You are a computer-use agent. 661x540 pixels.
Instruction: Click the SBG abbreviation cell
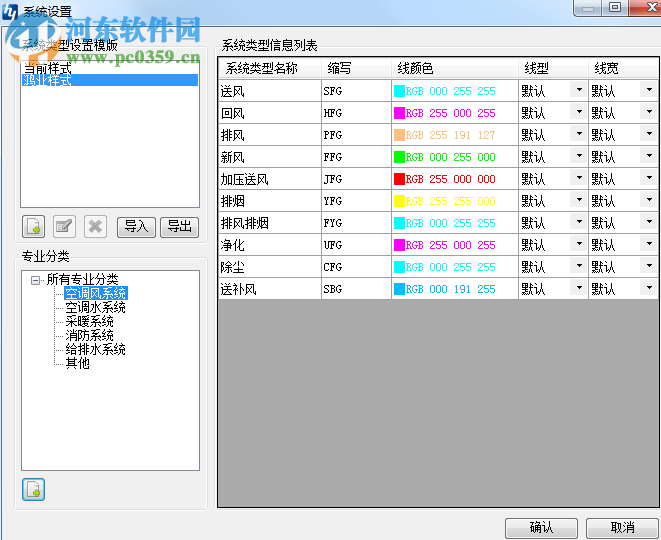click(x=357, y=289)
